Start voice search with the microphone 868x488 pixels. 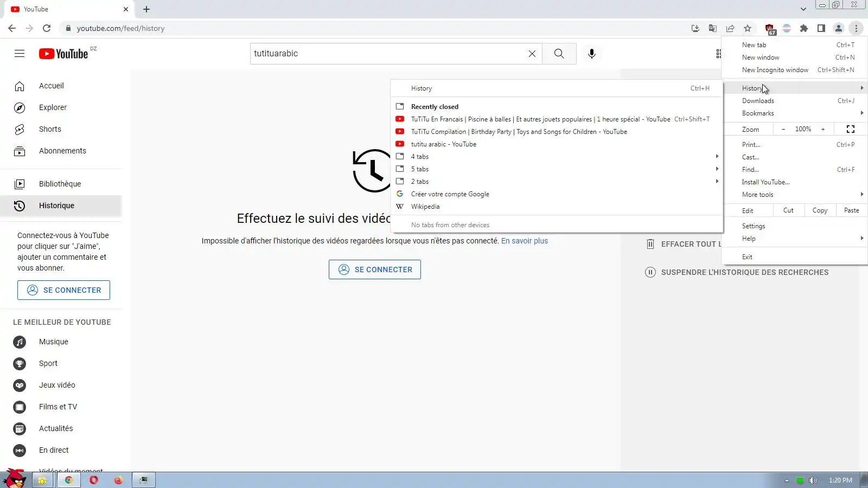pyautogui.click(x=592, y=54)
